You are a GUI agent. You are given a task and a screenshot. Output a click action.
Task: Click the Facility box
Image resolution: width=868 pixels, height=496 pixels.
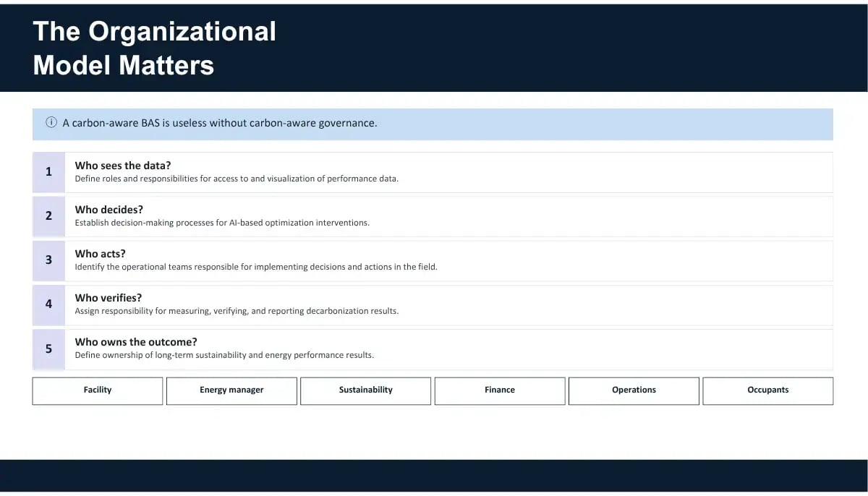(x=98, y=390)
